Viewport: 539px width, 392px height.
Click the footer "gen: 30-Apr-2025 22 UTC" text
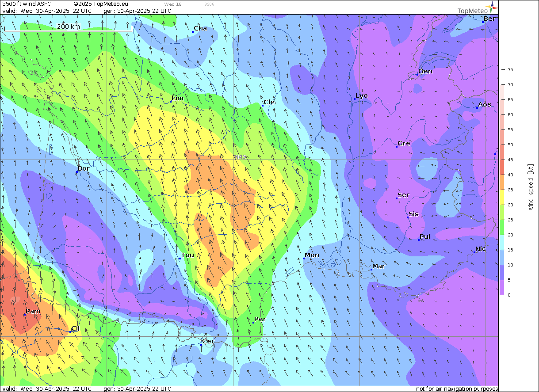click(x=137, y=389)
